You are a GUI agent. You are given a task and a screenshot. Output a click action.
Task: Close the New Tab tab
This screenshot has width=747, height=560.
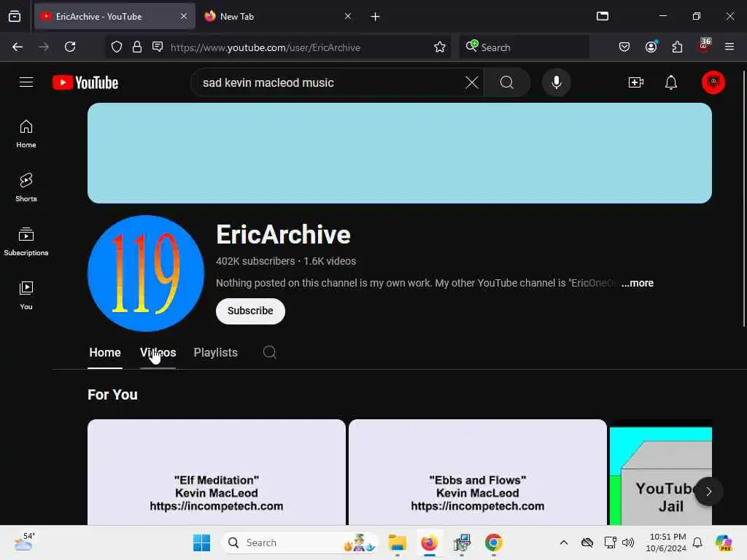(348, 16)
